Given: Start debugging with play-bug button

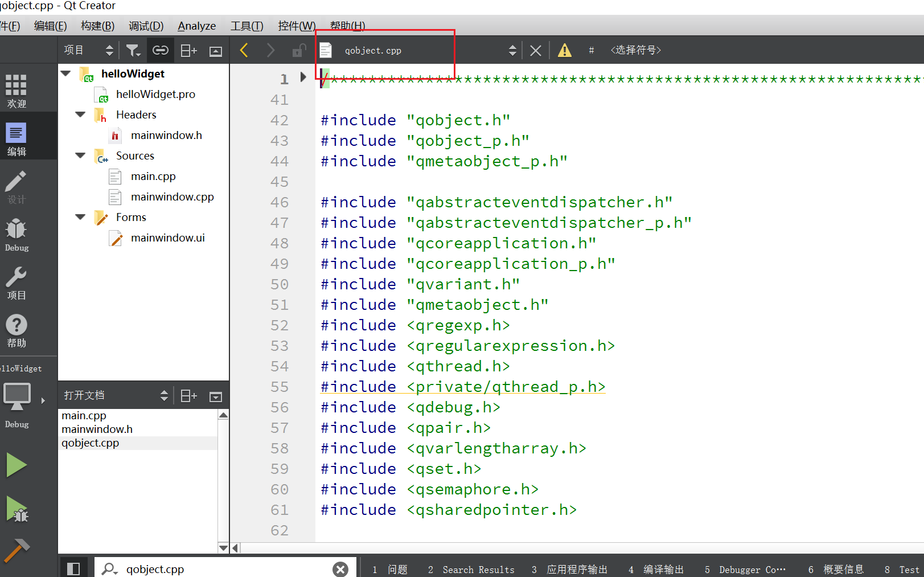Looking at the screenshot, I should tap(17, 509).
